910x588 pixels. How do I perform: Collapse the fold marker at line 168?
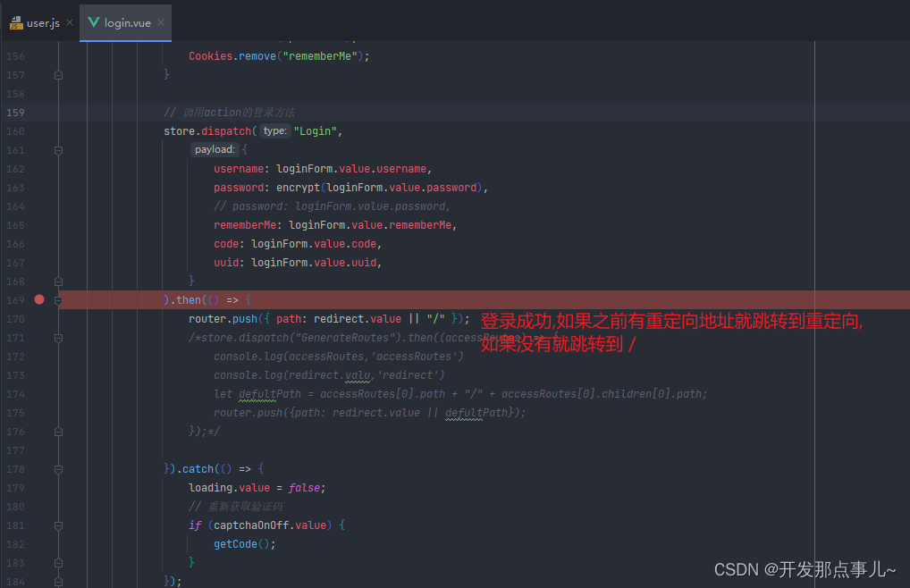(59, 281)
